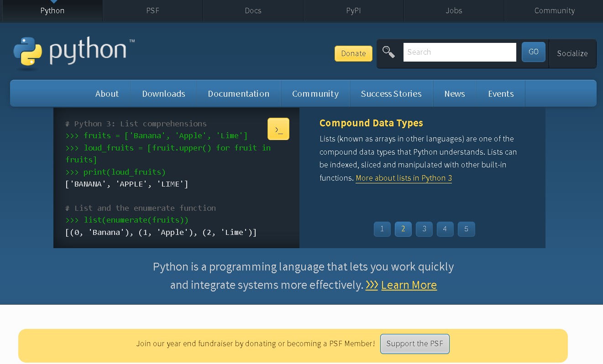
Task: Switch to the PSF tab in the top bar
Action: 152,10
